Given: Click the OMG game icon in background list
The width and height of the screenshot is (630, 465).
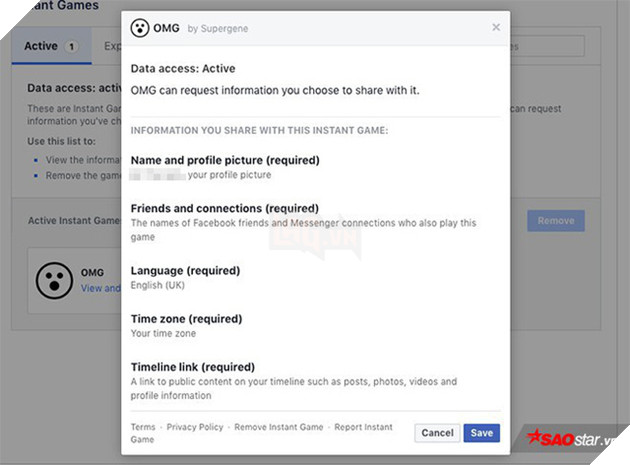Looking at the screenshot, I should 54,281.
